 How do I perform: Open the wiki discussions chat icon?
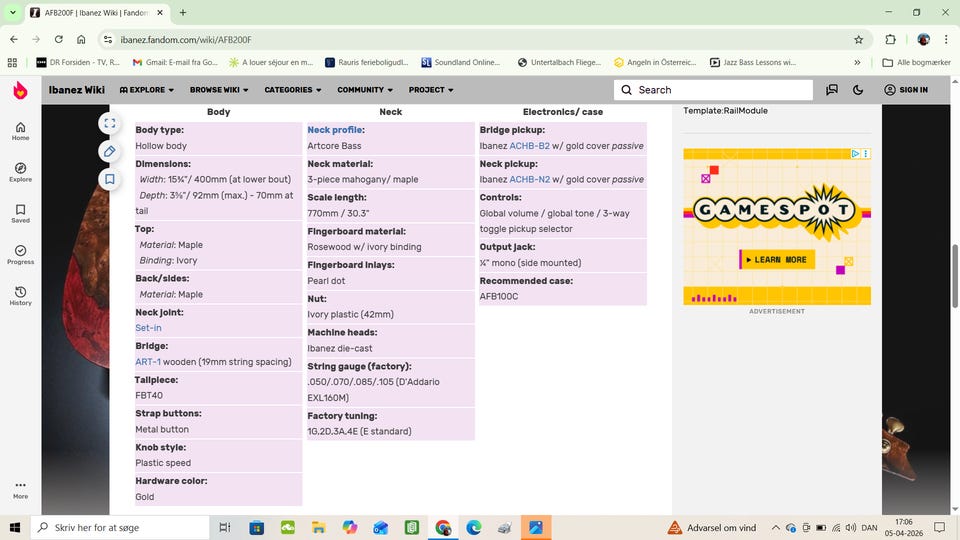(x=831, y=90)
